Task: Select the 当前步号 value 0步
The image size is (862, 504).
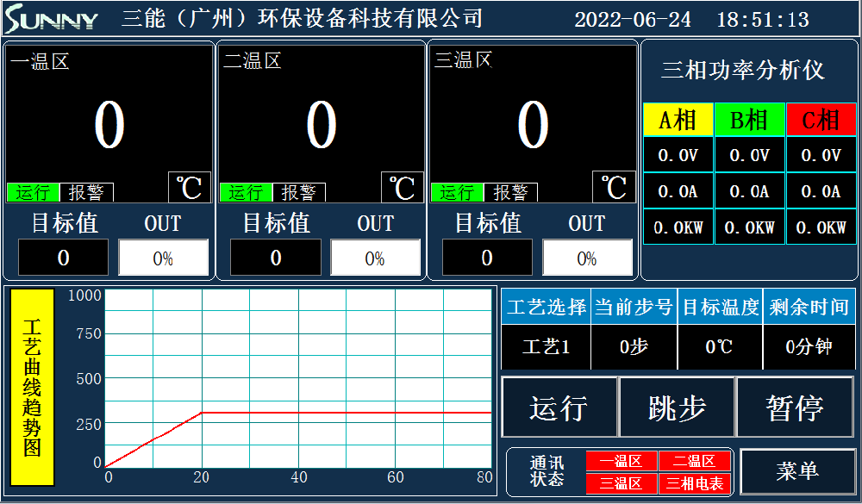Action: tap(634, 347)
